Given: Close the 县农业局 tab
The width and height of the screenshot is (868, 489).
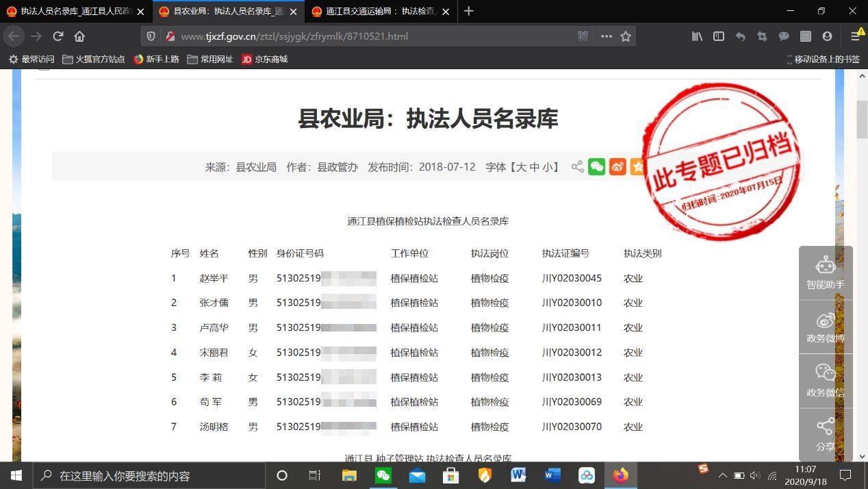Looking at the screenshot, I should [294, 12].
